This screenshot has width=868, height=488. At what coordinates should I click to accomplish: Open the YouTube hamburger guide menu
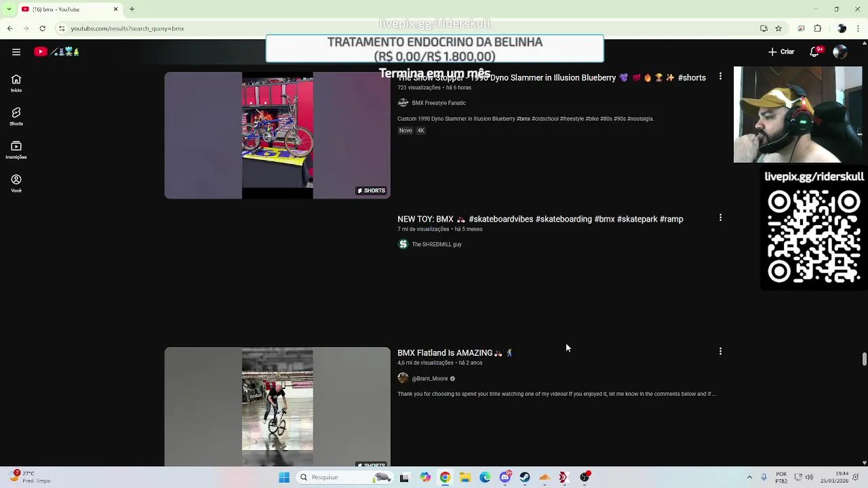tap(16, 52)
